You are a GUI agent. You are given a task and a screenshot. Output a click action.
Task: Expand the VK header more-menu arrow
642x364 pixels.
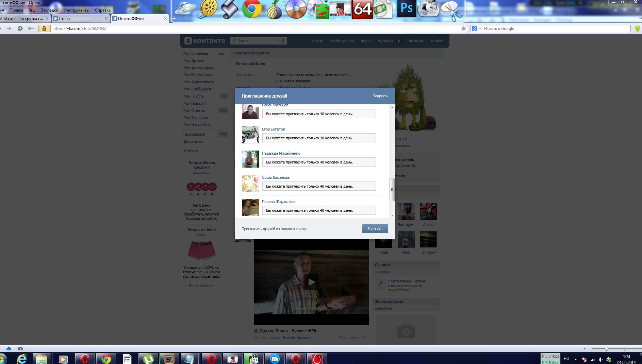click(x=399, y=41)
